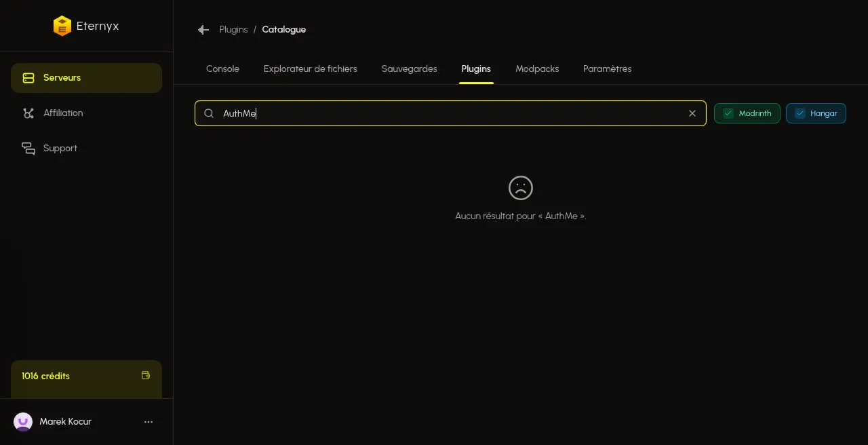Click the search magnifier icon
868x445 pixels.
209,113
